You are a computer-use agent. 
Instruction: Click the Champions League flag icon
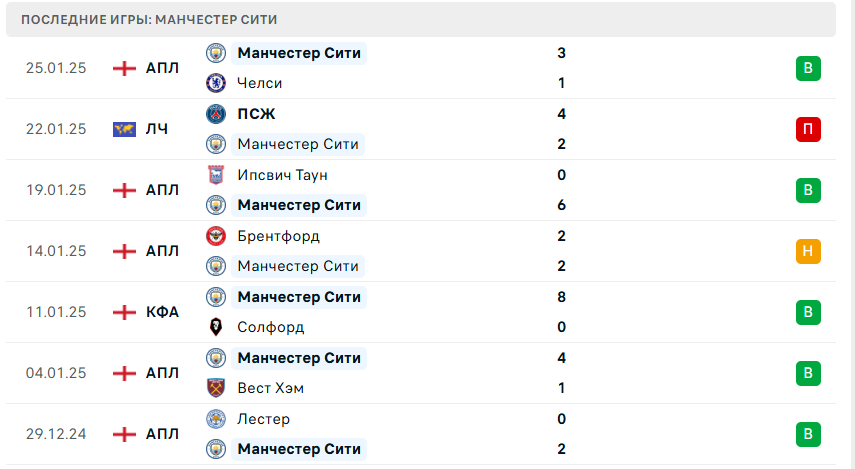pos(124,129)
